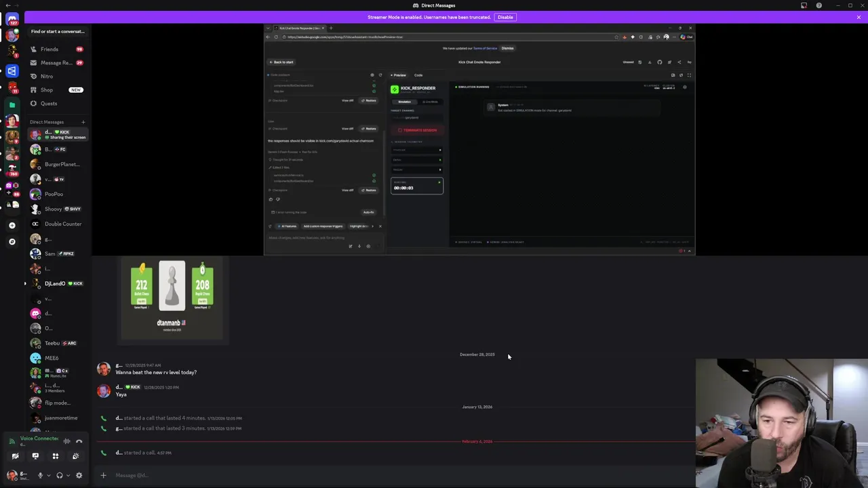The image size is (868, 488).
Task: Click thumbs up icon in shared screen
Action: 271,199
